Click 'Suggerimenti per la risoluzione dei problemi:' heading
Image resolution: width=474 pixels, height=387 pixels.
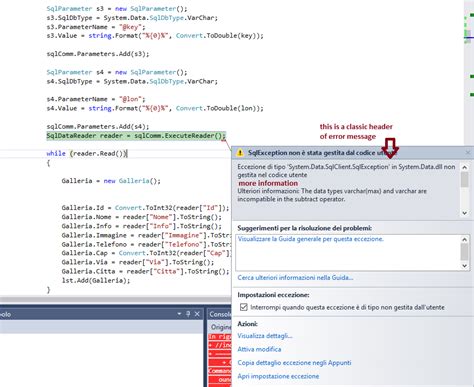coord(304,228)
